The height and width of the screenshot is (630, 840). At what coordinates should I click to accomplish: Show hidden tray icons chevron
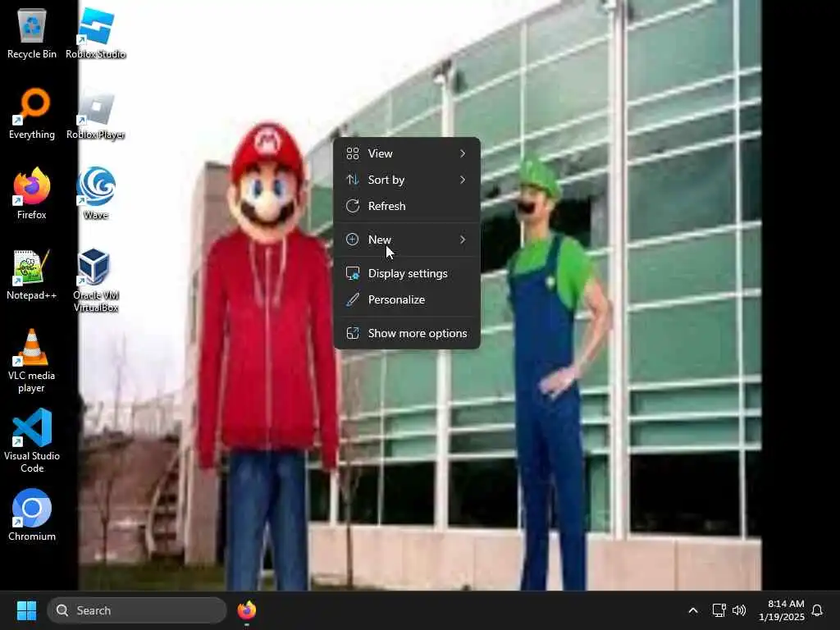tap(692, 610)
